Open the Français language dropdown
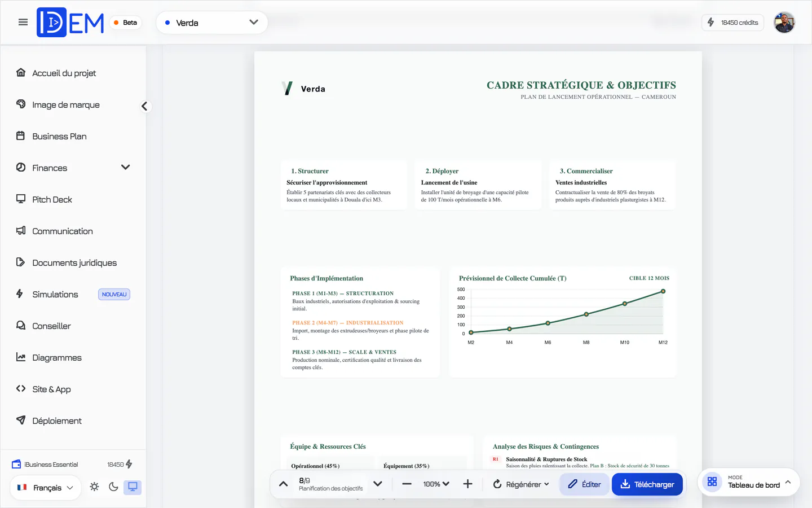812x508 pixels. (45, 488)
